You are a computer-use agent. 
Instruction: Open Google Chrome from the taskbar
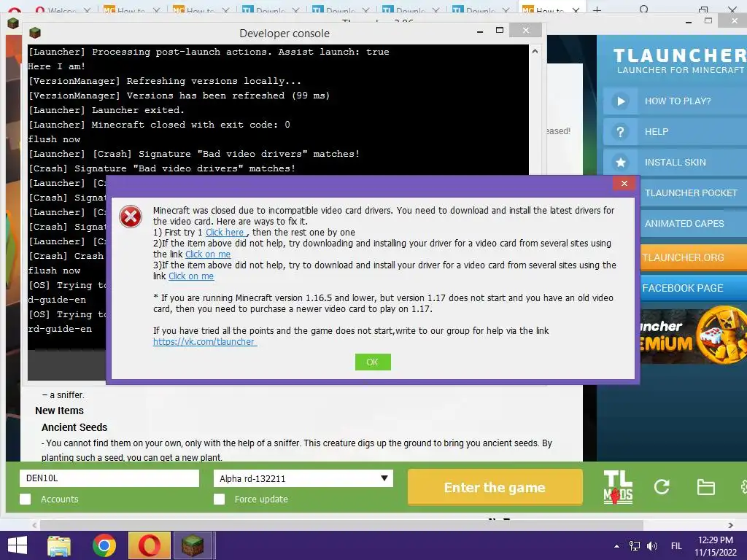[x=104, y=545]
